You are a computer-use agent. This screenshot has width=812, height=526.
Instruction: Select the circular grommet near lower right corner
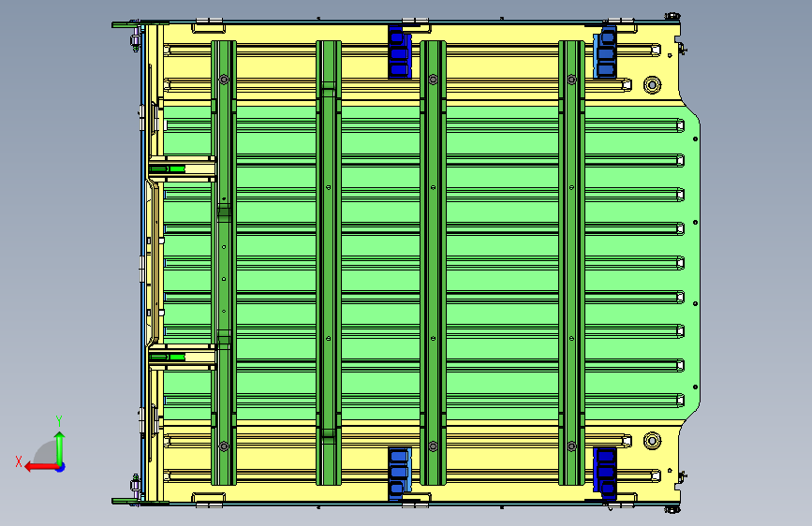[x=652, y=441]
